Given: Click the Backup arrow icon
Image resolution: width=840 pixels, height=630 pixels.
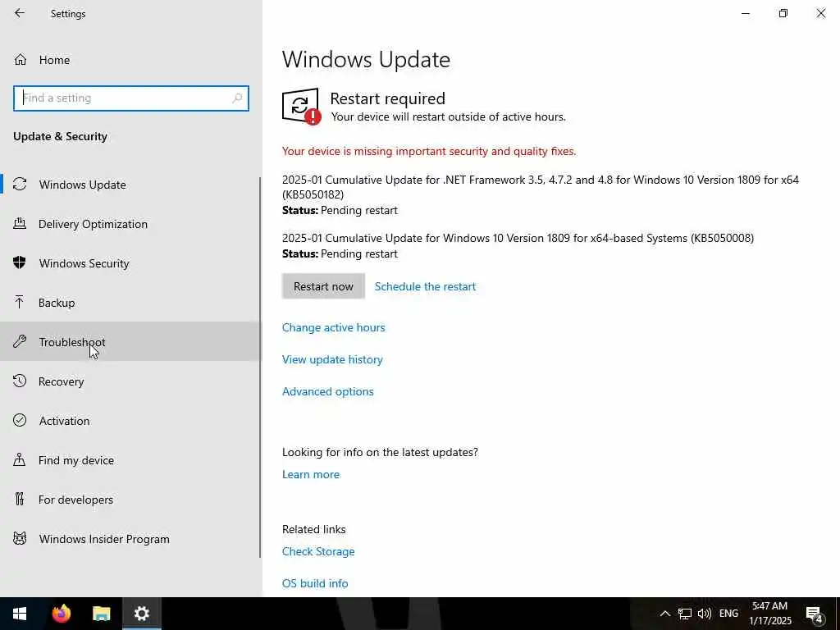Looking at the screenshot, I should tap(20, 302).
